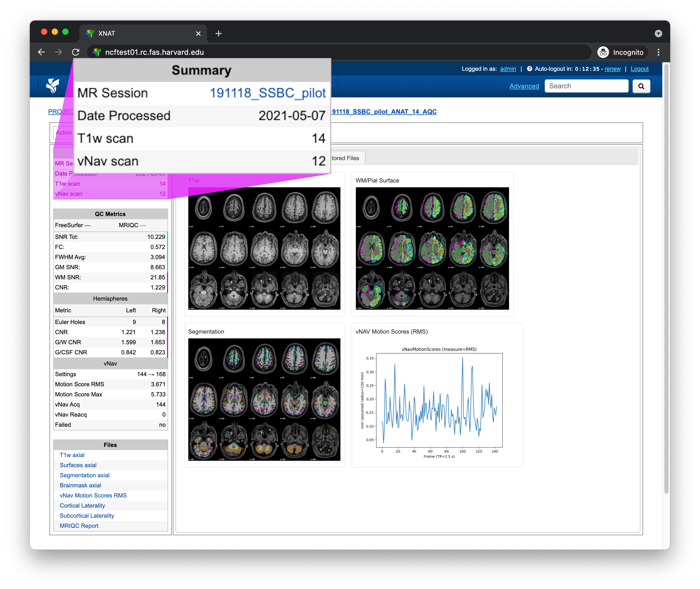Open the MRIQC Report link
The image size is (700, 589).
(79, 526)
